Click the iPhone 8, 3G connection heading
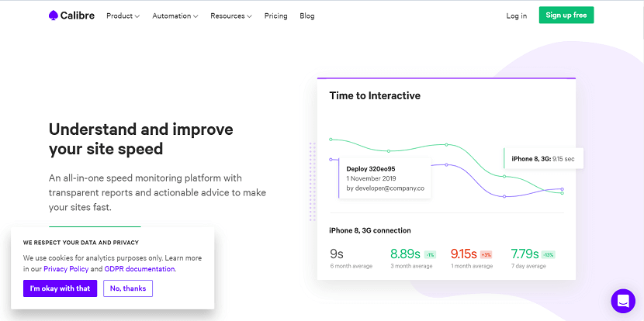This screenshot has width=644, height=321. (x=369, y=230)
